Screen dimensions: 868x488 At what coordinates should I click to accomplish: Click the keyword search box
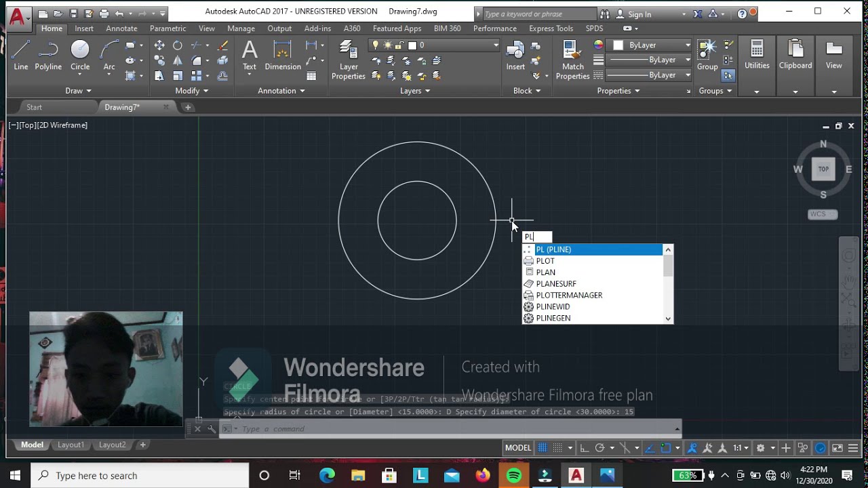539,14
